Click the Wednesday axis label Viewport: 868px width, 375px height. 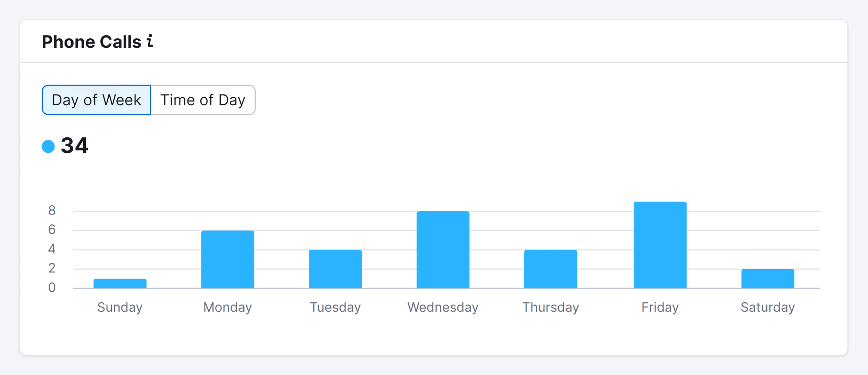pos(443,307)
